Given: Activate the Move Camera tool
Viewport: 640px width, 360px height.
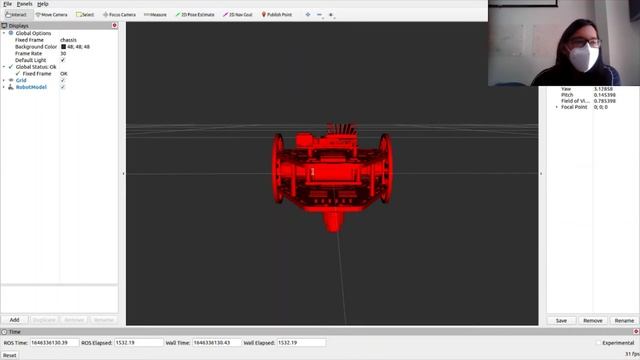Looking at the screenshot, I should [51, 15].
